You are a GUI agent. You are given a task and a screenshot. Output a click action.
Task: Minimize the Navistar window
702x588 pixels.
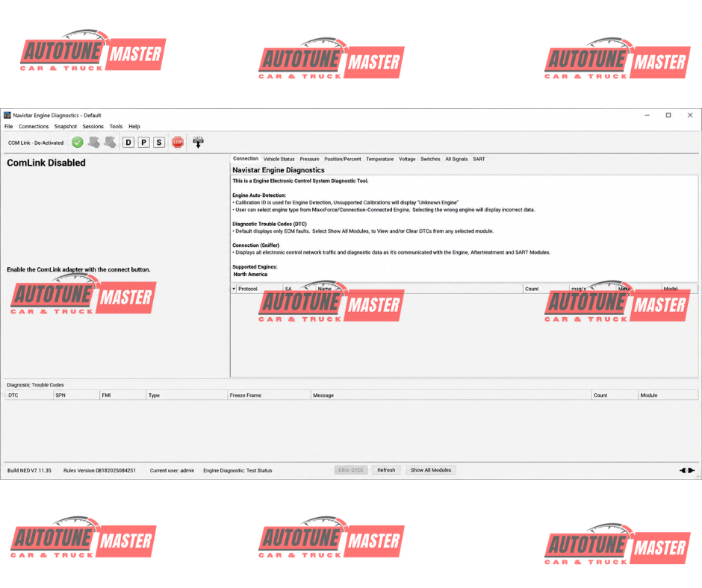647,115
